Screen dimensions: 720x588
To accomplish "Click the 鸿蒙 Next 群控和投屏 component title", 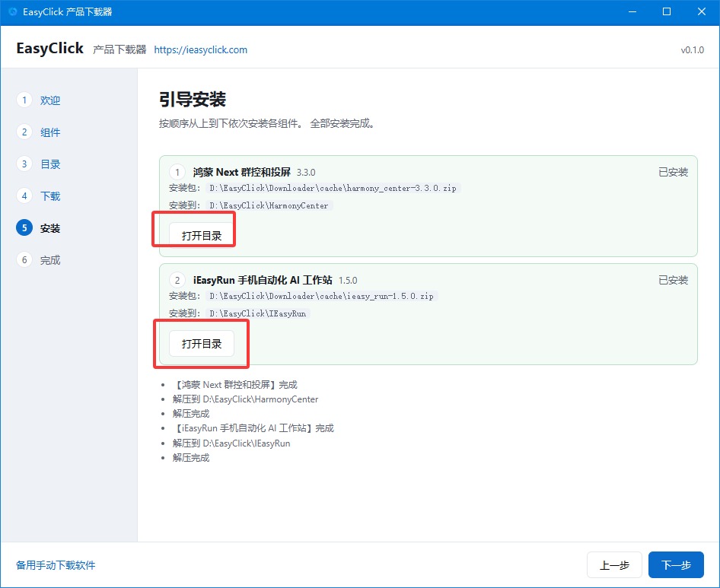I will point(241,172).
